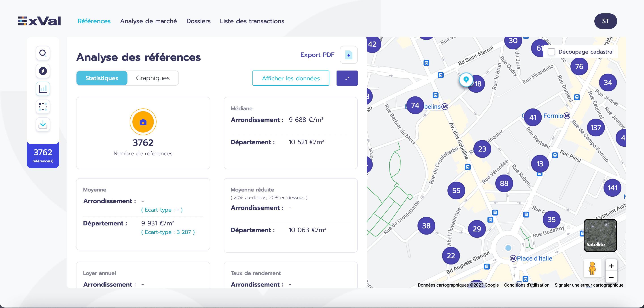Switch to the Graphiques tab
This screenshot has height=308, width=644.
coord(153,78)
